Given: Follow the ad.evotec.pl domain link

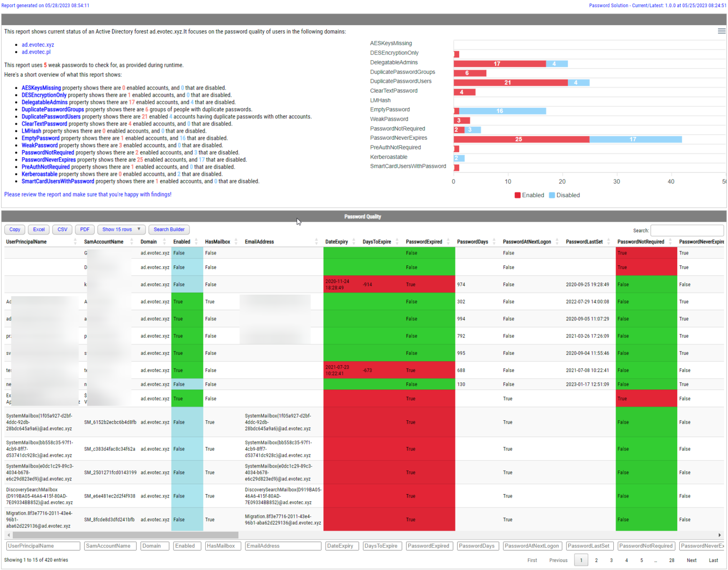Looking at the screenshot, I should point(36,52).
